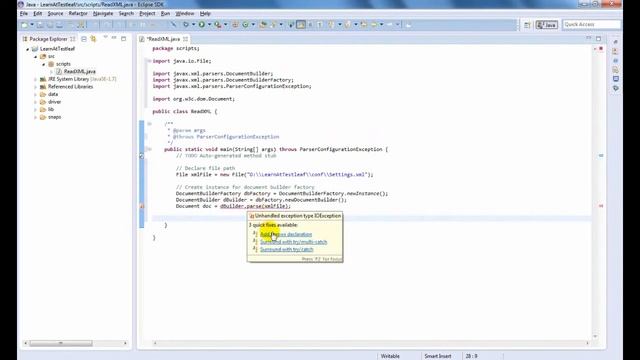This screenshot has height=360, width=640.
Task: Click the Open Perspective icon
Action: coord(527,25)
